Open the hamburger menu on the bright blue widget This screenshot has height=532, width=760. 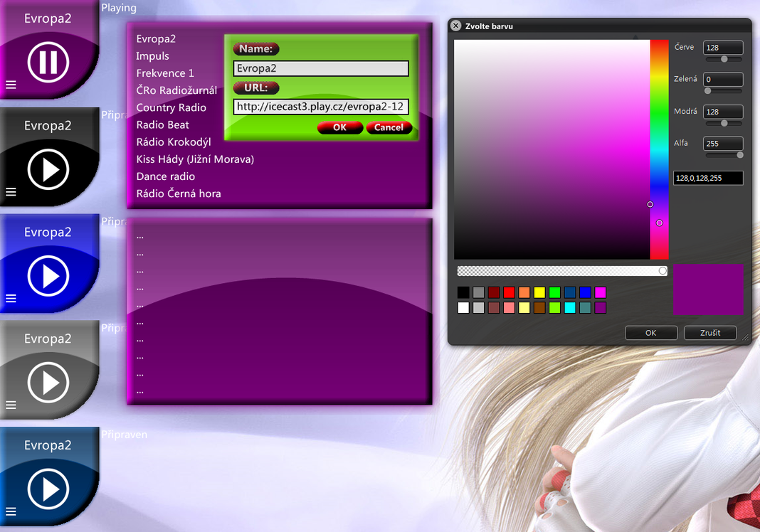(x=11, y=299)
